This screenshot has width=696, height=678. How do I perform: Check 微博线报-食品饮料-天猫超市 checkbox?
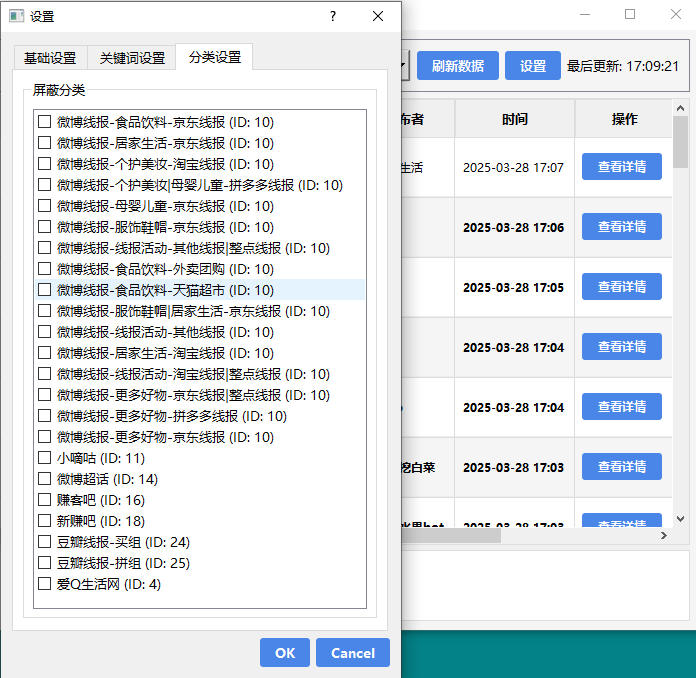pos(44,289)
